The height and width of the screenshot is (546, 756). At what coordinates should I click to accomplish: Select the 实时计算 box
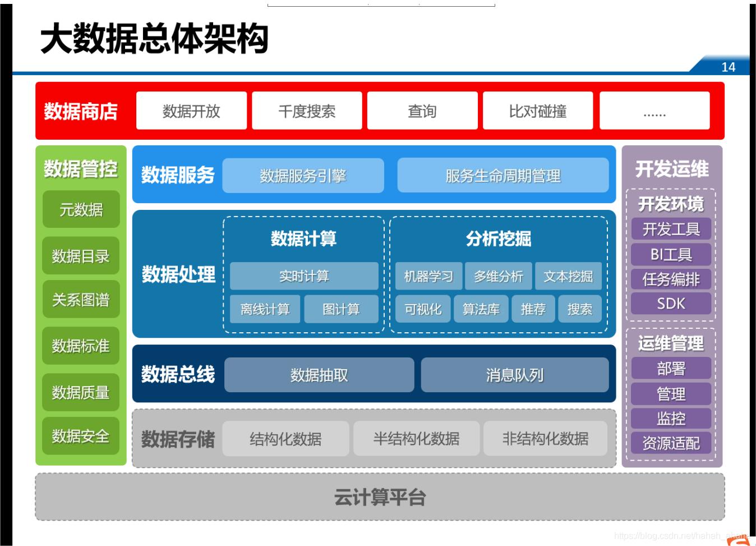304,276
